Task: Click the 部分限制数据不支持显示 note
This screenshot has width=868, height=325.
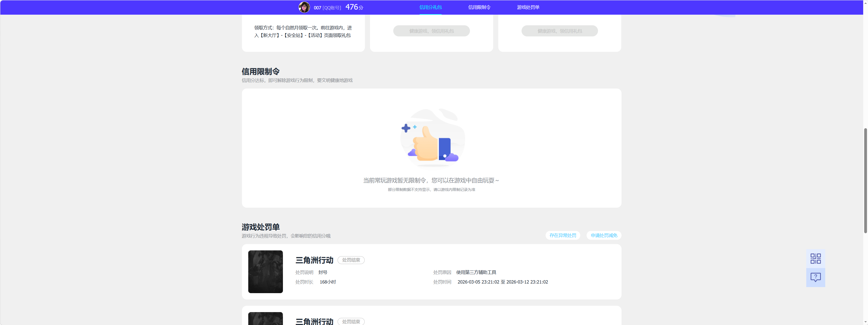Action: 431,190
